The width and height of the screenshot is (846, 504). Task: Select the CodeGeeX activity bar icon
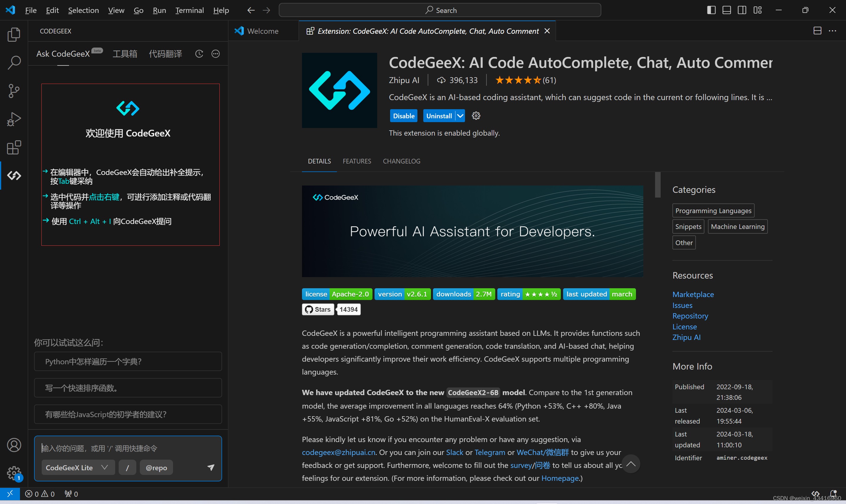pos(14,176)
